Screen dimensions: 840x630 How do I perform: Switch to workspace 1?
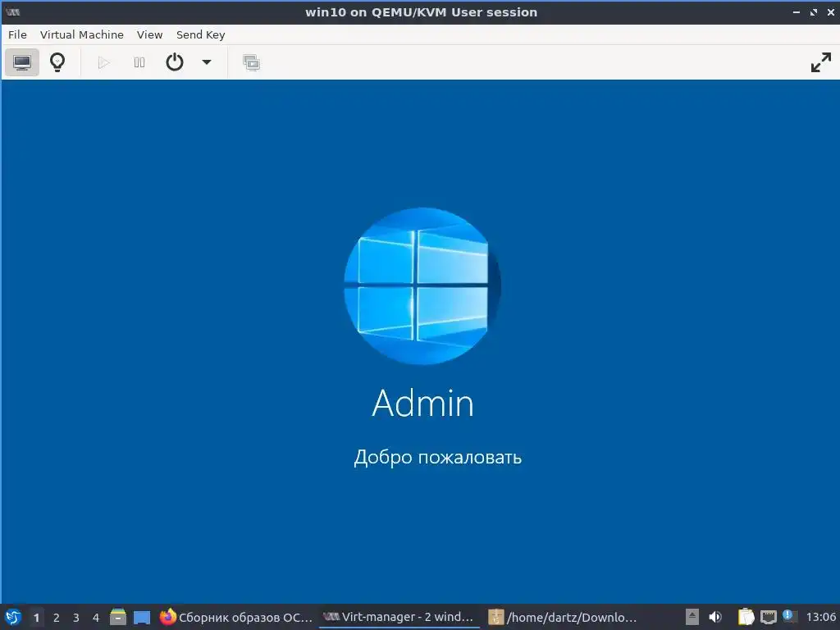click(36, 618)
